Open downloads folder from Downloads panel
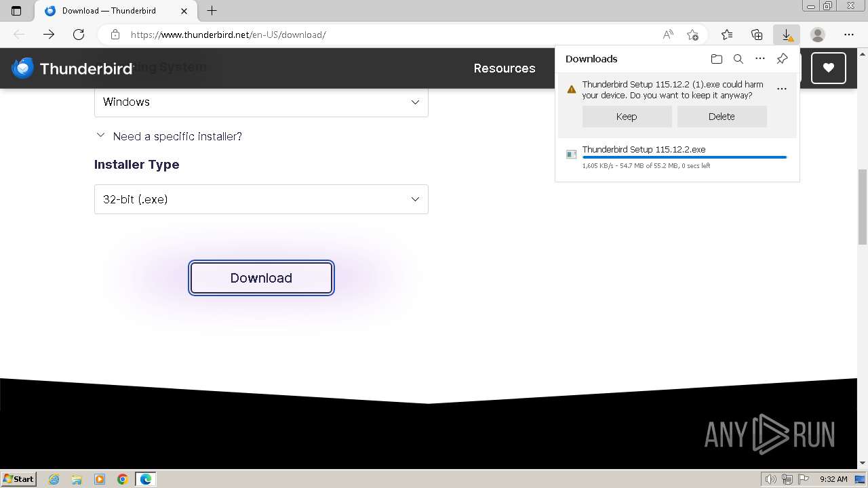Viewport: 868px width, 488px height. (717, 59)
